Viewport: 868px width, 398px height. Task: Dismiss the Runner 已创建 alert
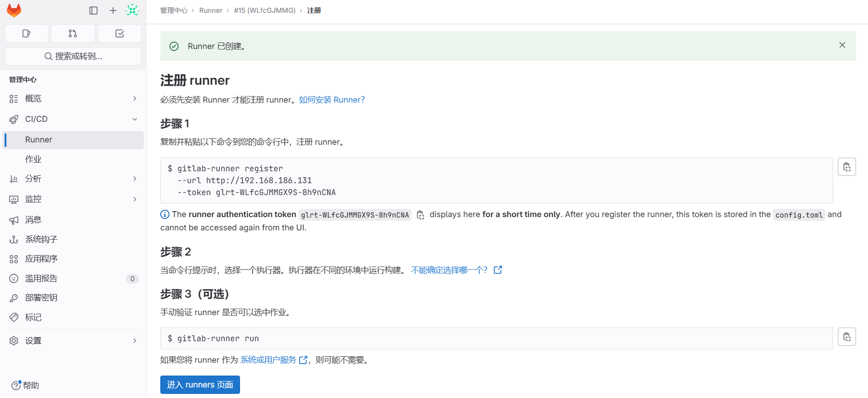(x=842, y=45)
